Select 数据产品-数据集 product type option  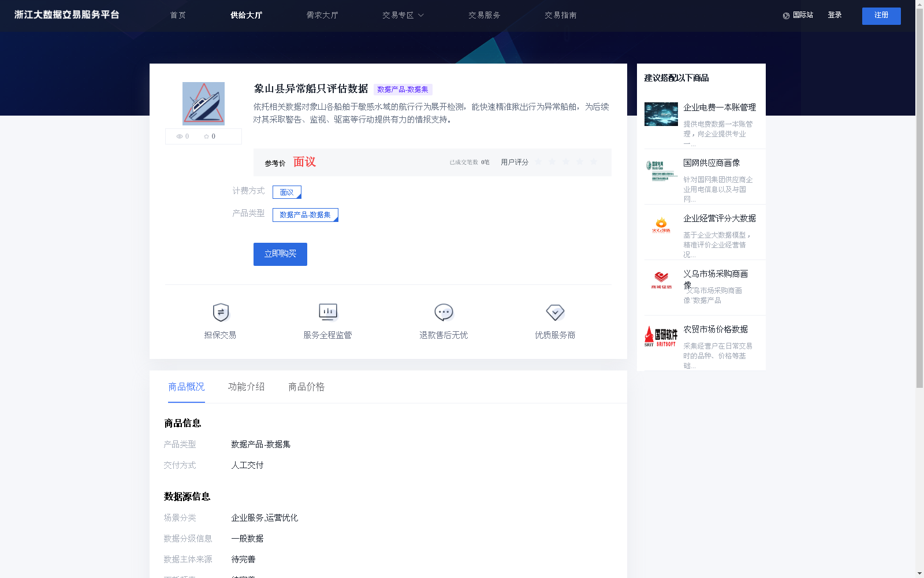pos(305,215)
